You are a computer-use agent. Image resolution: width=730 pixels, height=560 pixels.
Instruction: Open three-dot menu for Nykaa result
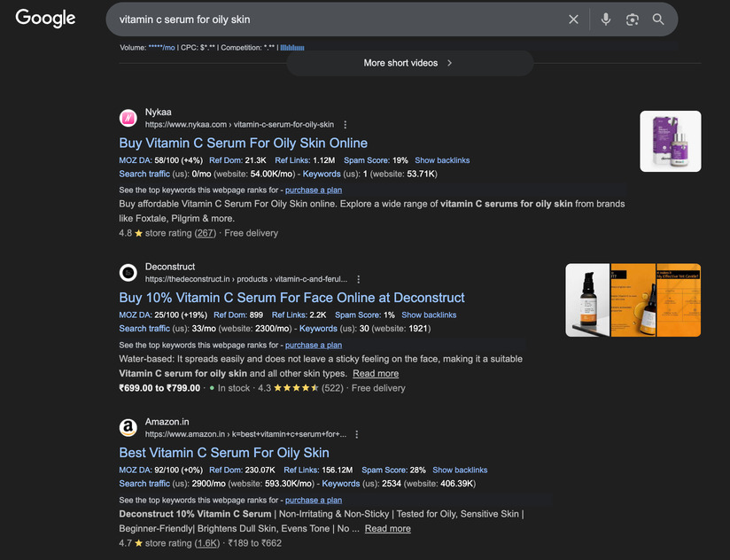tap(345, 125)
